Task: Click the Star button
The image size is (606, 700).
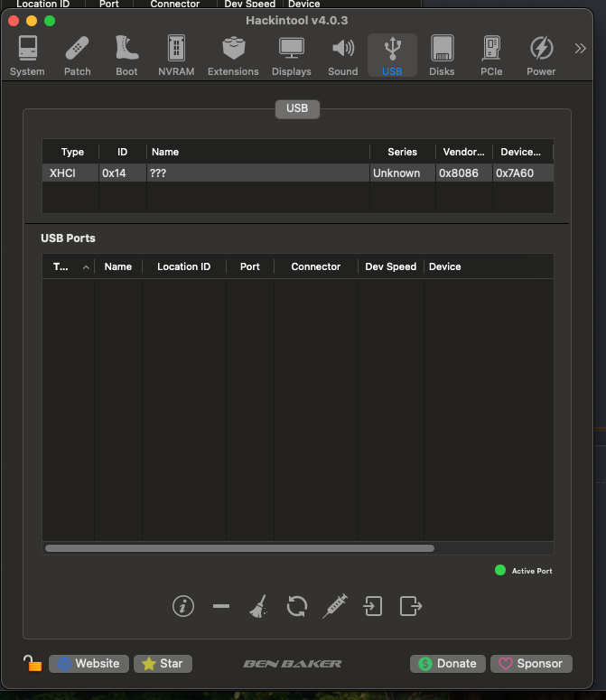Action: coord(163,663)
